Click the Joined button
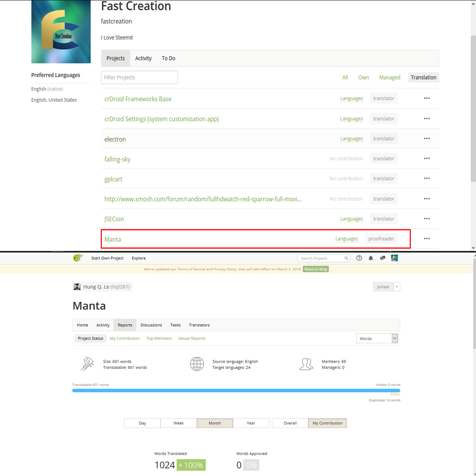 [383, 287]
